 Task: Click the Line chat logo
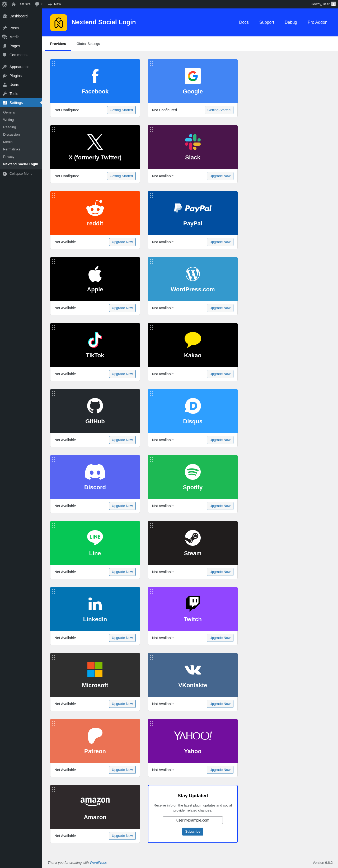[x=95, y=538]
